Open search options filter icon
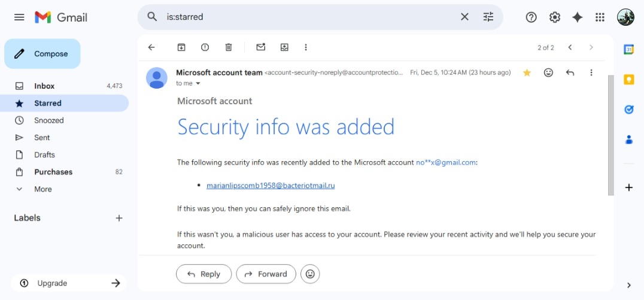 click(x=488, y=17)
